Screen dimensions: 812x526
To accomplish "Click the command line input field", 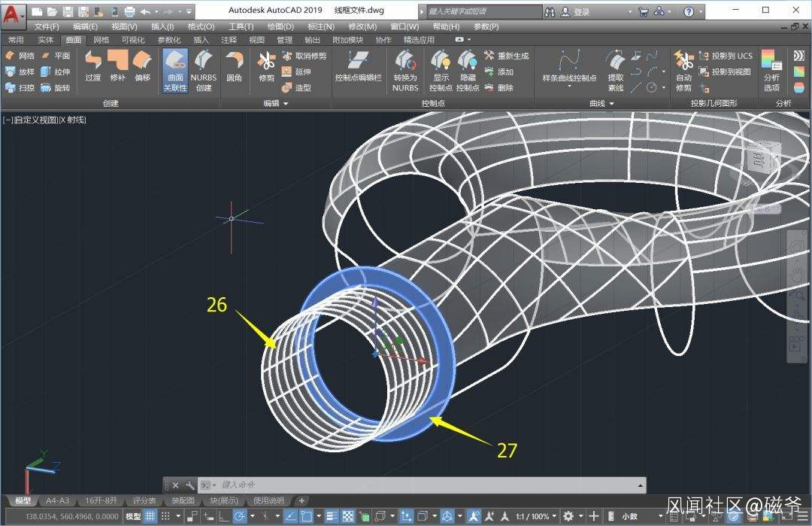I will point(421,485).
